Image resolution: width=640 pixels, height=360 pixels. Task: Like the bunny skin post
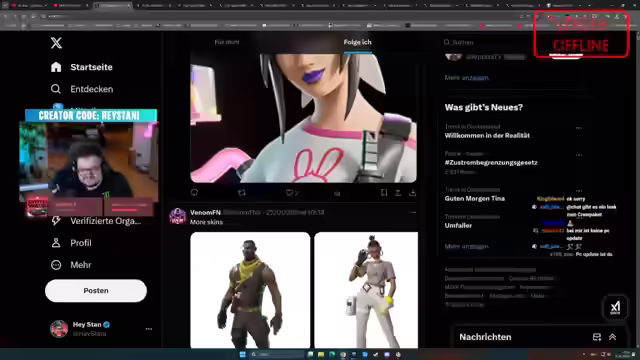pos(289,193)
